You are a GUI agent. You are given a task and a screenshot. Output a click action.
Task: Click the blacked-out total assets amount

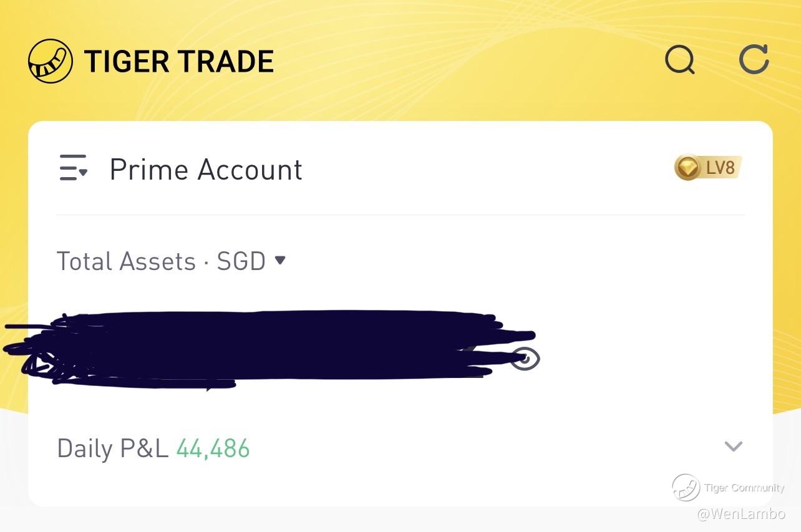coord(268,349)
